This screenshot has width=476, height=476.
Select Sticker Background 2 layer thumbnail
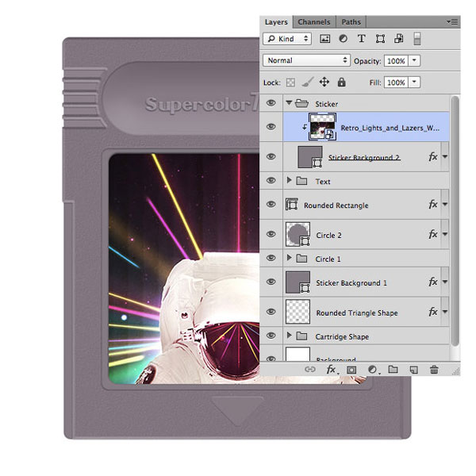[310, 156]
